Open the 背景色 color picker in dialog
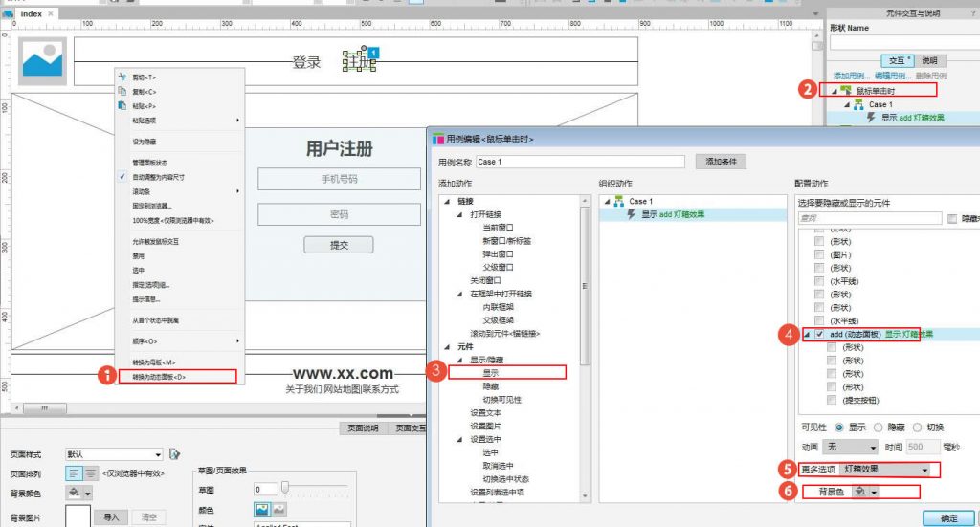Image resolution: width=980 pixels, height=527 pixels. pyautogui.click(x=866, y=492)
